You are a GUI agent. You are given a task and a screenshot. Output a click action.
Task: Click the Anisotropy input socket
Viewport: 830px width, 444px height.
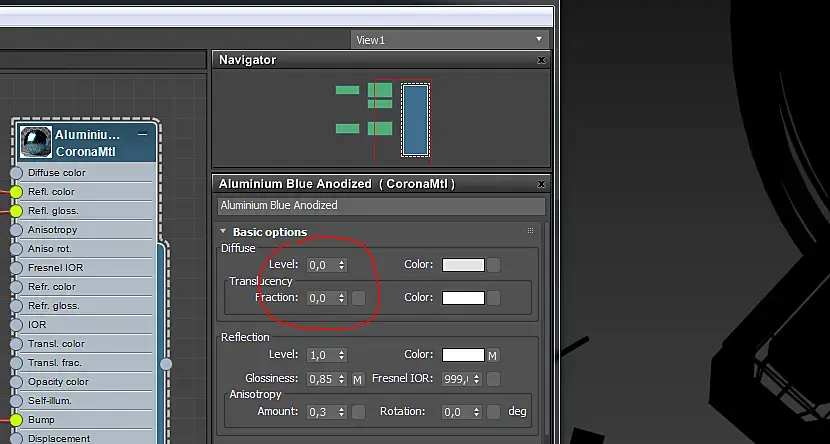[x=16, y=230]
